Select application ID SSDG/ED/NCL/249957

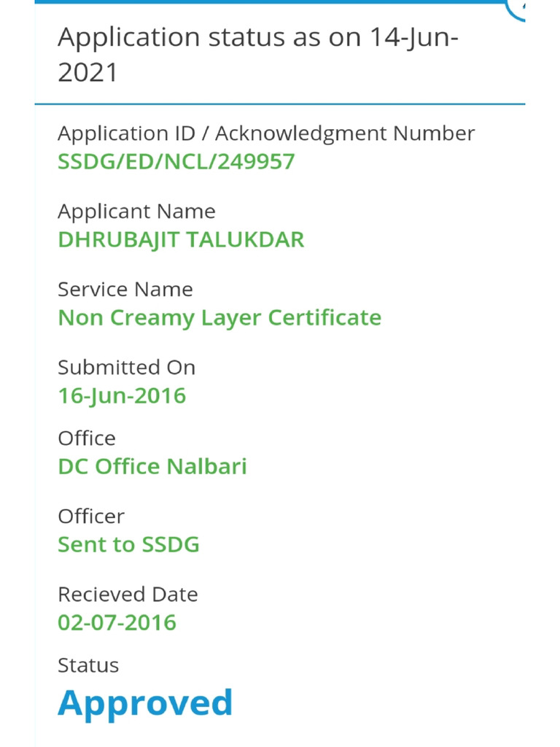coord(176,161)
